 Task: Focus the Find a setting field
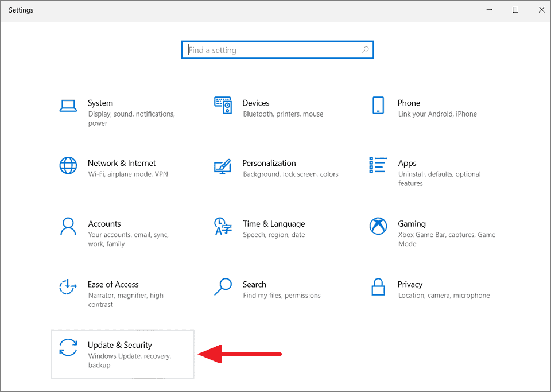coord(277,50)
